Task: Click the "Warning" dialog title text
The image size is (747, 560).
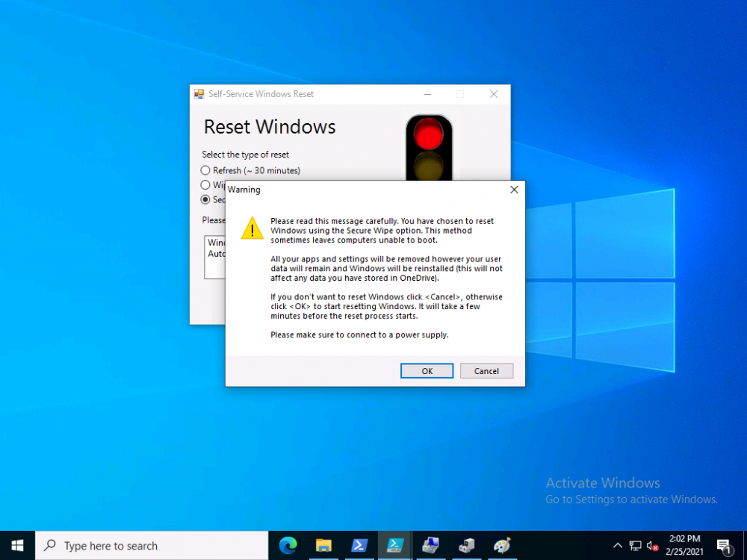Action: pyautogui.click(x=244, y=190)
